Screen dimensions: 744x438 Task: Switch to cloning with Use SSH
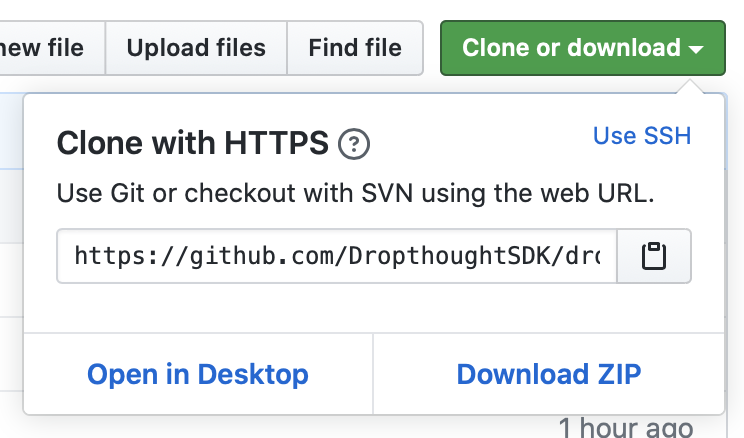point(642,135)
